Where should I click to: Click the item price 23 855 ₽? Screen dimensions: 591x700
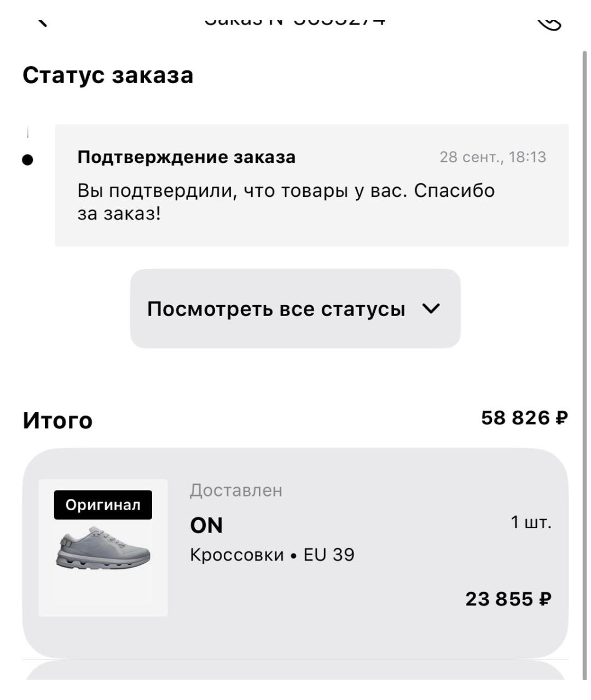pyautogui.click(x=508, y=599)
